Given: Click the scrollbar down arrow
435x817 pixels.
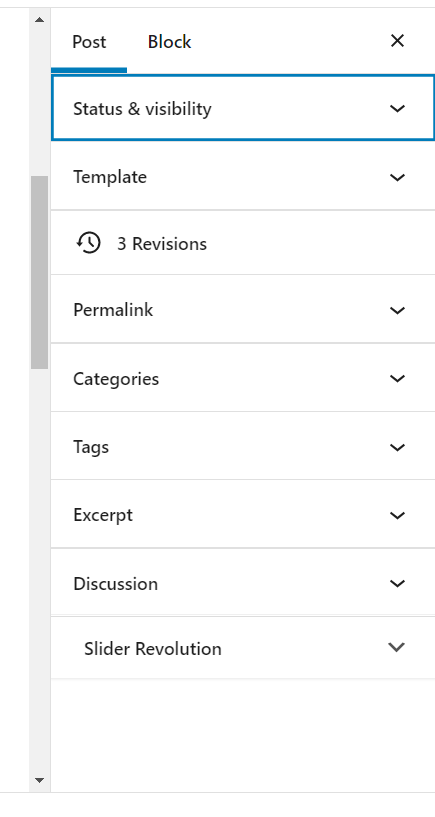Looking at the screenshot, I should pos(40,780).
